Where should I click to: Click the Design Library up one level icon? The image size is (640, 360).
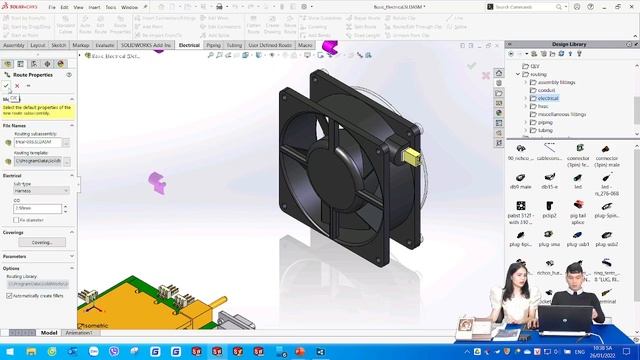[x=570, y=54]
